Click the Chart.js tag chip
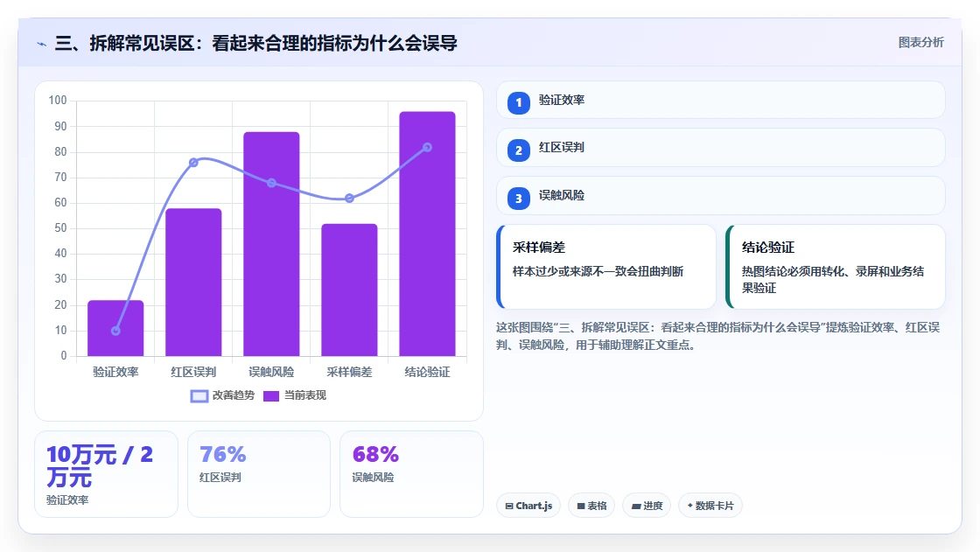 [x=528, y=506]
